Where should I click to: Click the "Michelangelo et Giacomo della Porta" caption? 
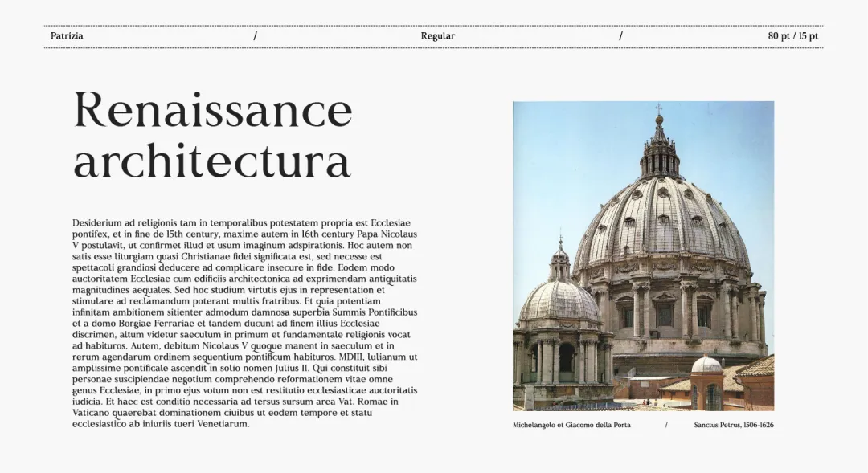pos(571,425)
